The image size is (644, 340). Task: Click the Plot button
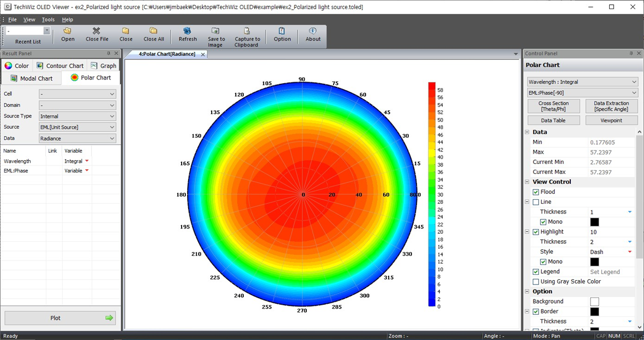pyautogui.click(x=60, y=318)
